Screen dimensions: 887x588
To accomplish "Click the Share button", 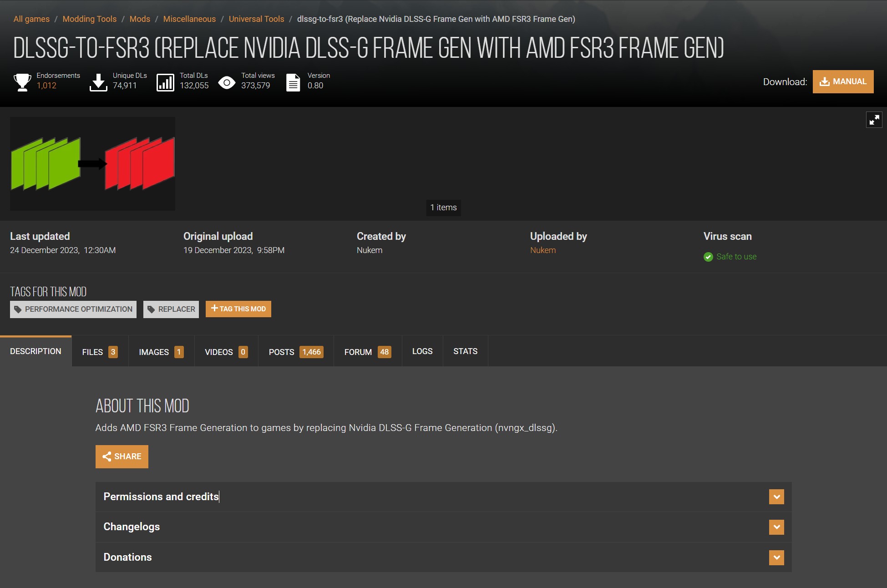I will pyautogui.click(x=122, y=456).
